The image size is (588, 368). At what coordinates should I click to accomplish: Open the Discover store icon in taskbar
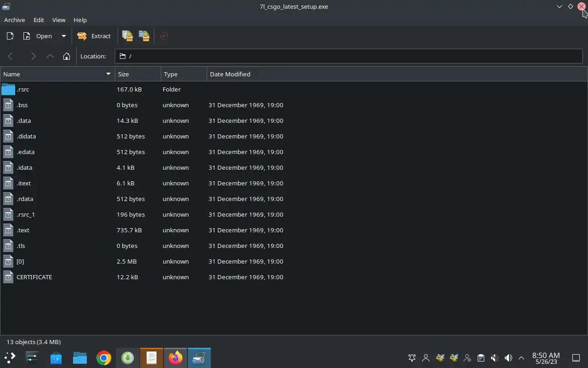click(x=56, y=357)
